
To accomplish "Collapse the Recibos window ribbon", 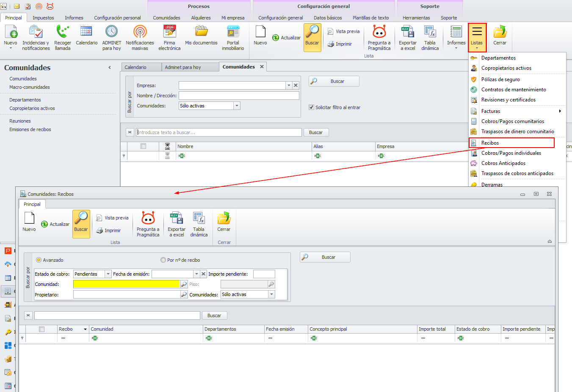I will tap(550, 241).
